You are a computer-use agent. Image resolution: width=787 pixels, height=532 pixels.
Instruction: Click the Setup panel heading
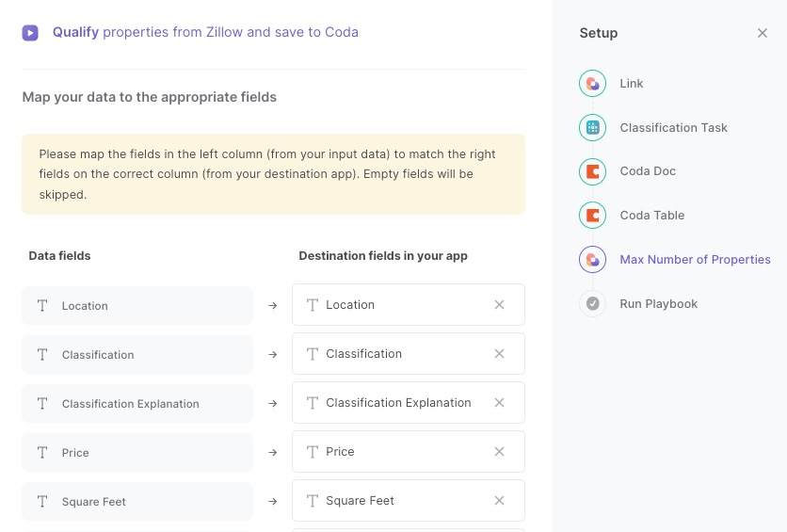(x=599, y=33)
